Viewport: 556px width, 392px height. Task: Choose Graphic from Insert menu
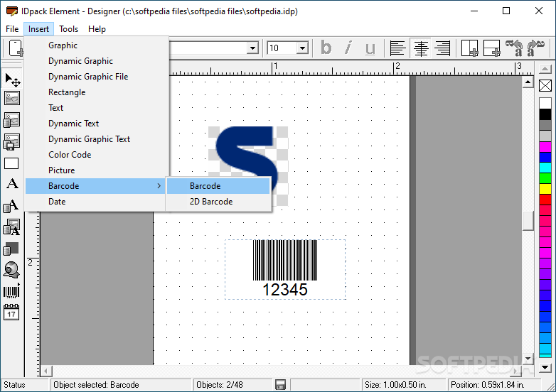click(x=95, y=45)
